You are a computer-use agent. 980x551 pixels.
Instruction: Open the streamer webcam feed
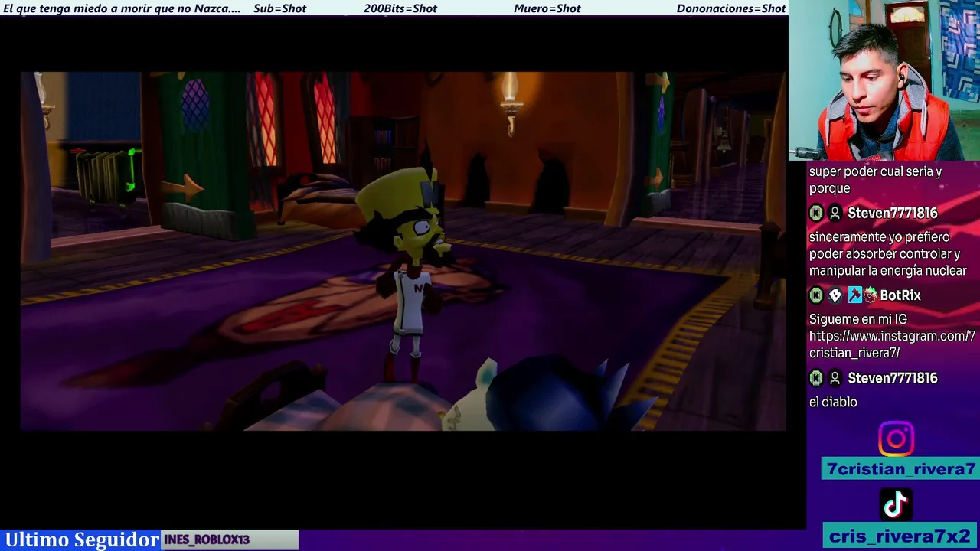[884, 80]
